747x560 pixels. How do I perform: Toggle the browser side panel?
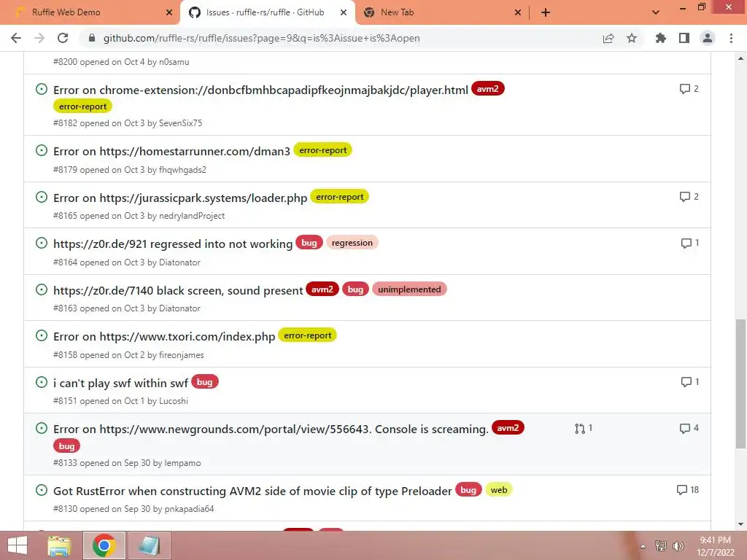(684, 38)
